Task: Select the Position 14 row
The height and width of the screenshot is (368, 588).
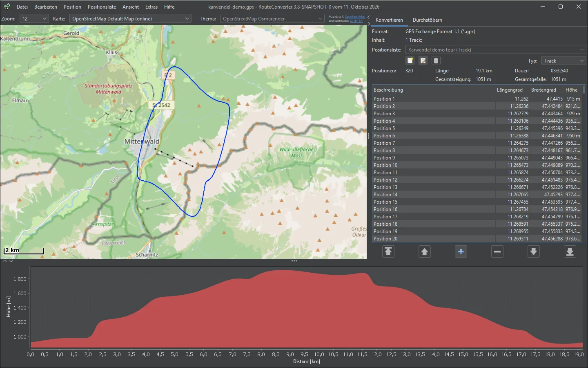Action: (477, 195)
